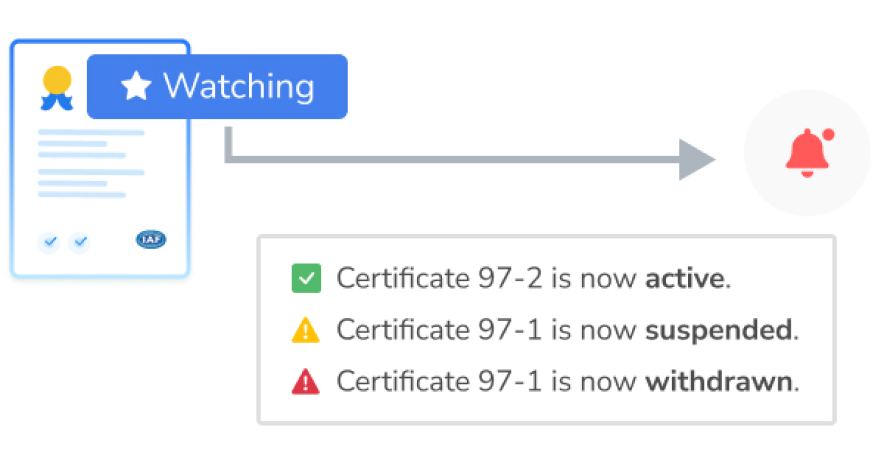
Task: Select the red notification dot on bell
Action: 828,135
